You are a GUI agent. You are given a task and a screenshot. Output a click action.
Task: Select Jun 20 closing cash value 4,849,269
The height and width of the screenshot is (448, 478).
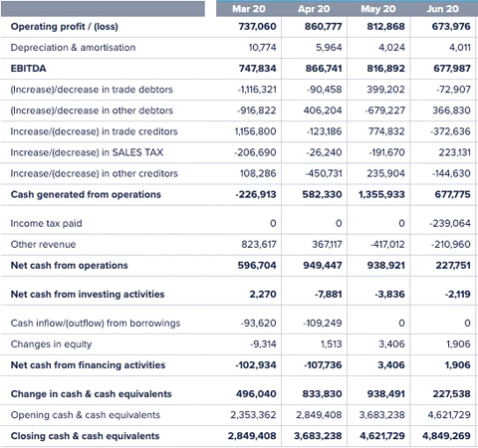(x=446, y=436)
